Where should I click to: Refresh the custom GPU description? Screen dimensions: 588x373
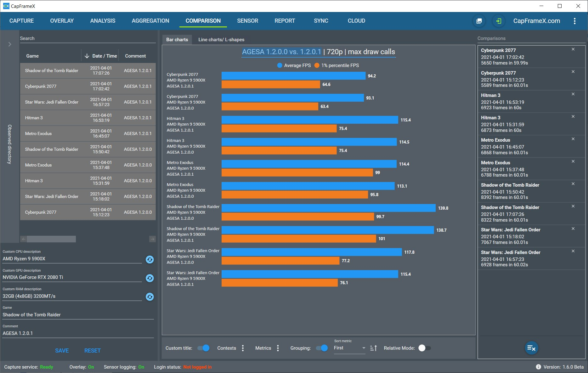pyautogui.click(x=150, y=278)
